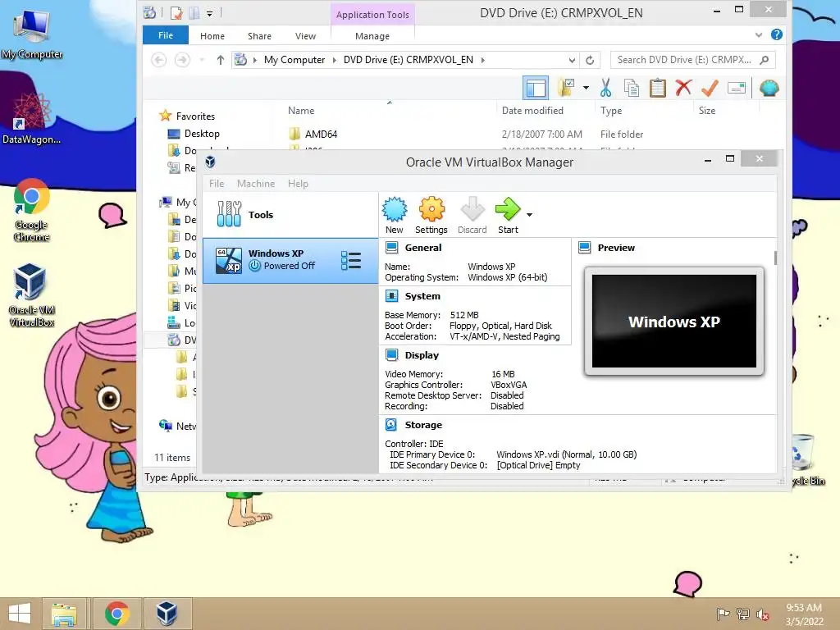The height and width of the screenshot is (630, 840).
Task: Expand breadcrumb chevron after CRMPXVOL_EN
Action: 482,60
